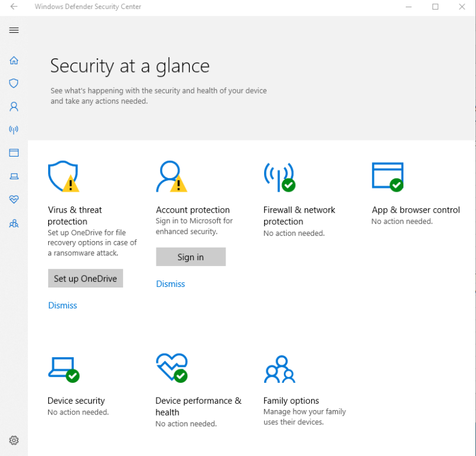This screenshot has width=476, height=456.
Task: Open the sidebar firewall antenna icon
Action: pos(14,130)
